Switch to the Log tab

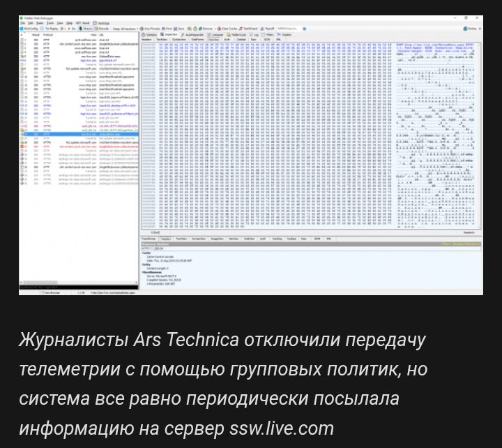click(254, 35)
